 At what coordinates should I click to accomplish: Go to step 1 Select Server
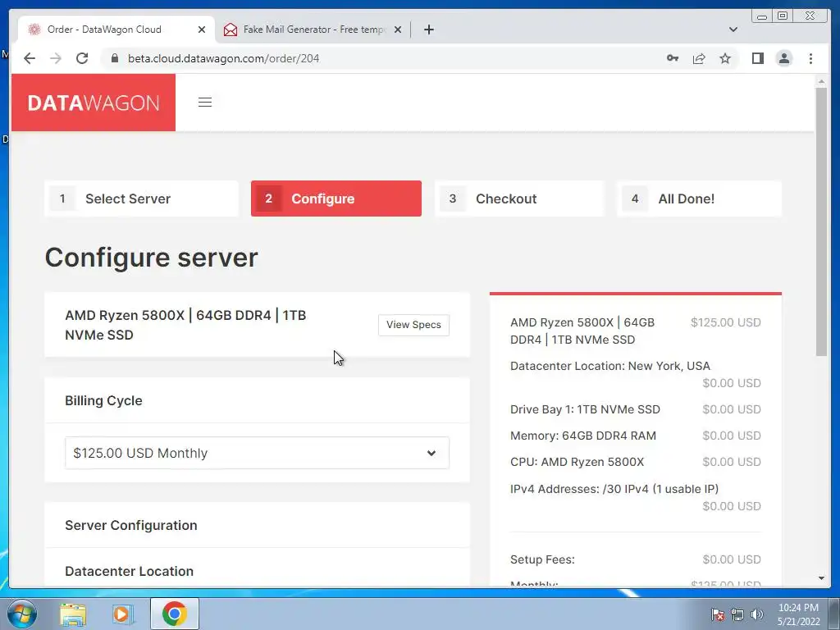(141, 199)
